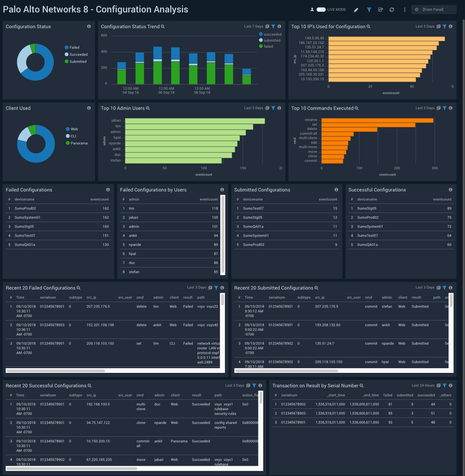Viewport: 465px width, 476px height.
Task: Click the copy icon on Top 10 Commands Executed panel
Action: click(x=438, y=108)
